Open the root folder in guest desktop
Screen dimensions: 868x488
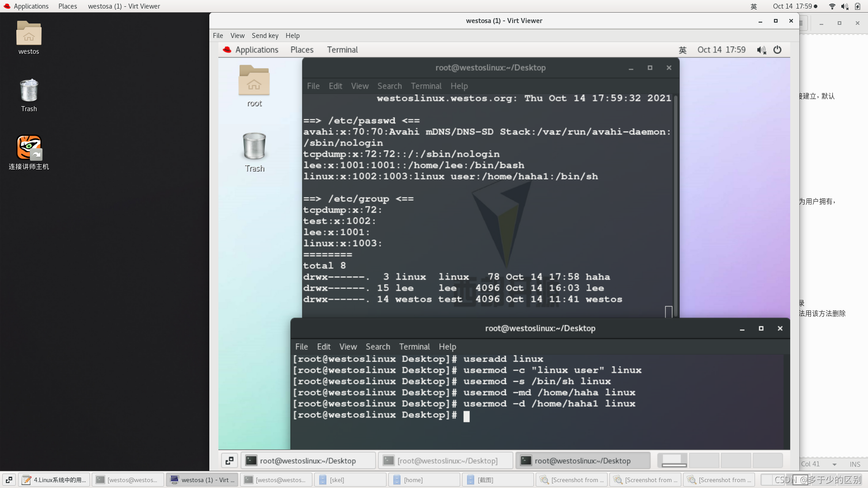coord(254,81)
